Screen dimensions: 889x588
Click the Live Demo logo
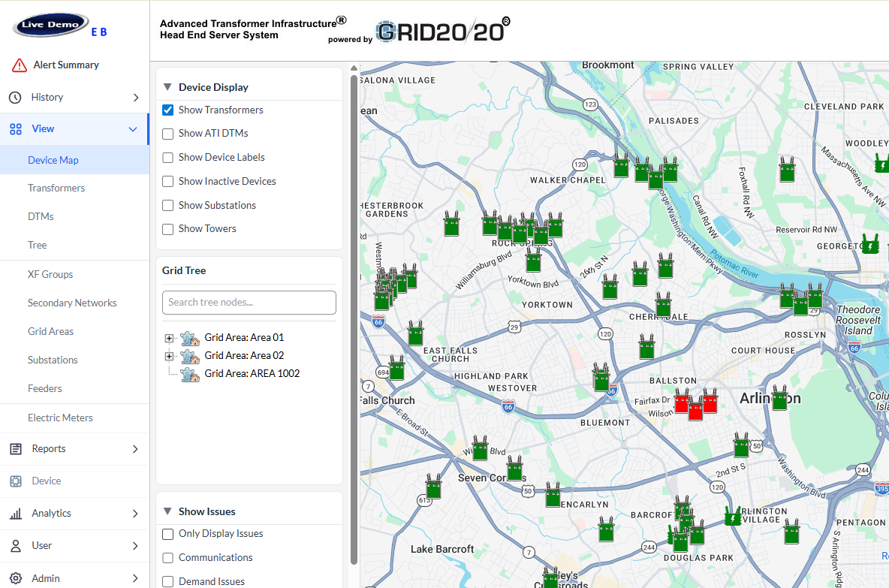(x=50, y=26)
